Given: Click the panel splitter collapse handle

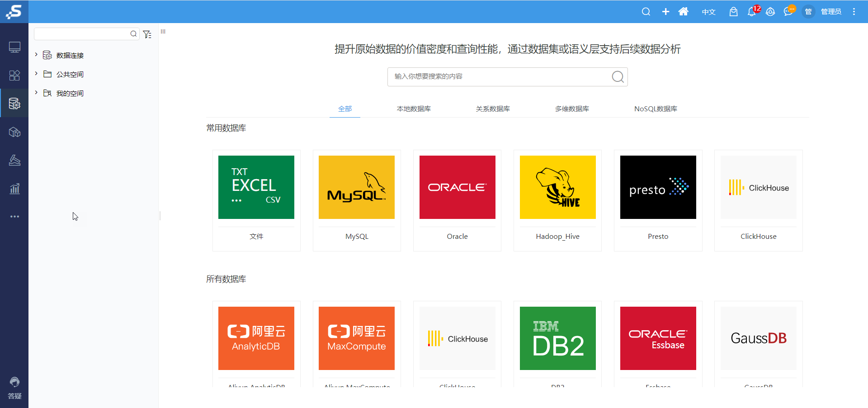Looking at the screenshot, I should tap(160, 216).
